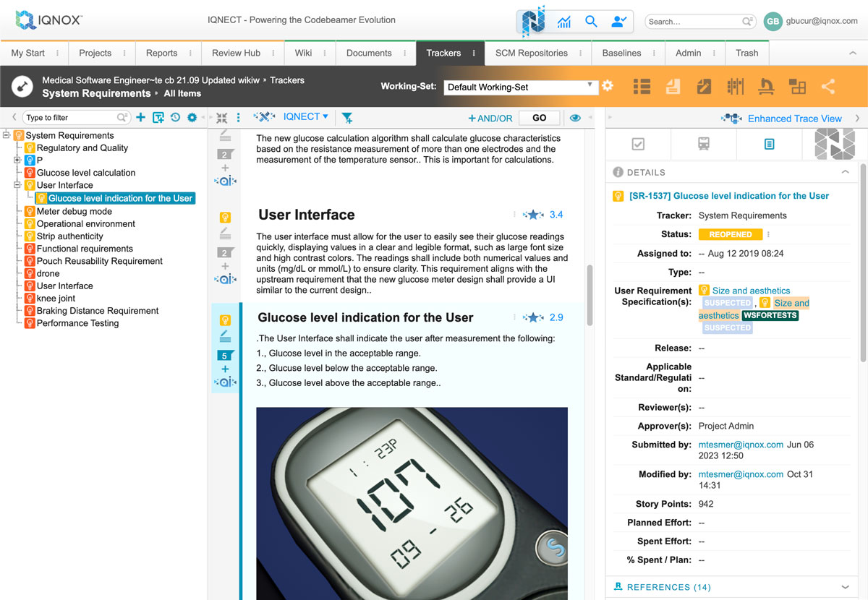Image resolution: width=868 pixels, height=600 pixels.
Task: Open the Review Hub tab
Action: click(x=236, y=53)
